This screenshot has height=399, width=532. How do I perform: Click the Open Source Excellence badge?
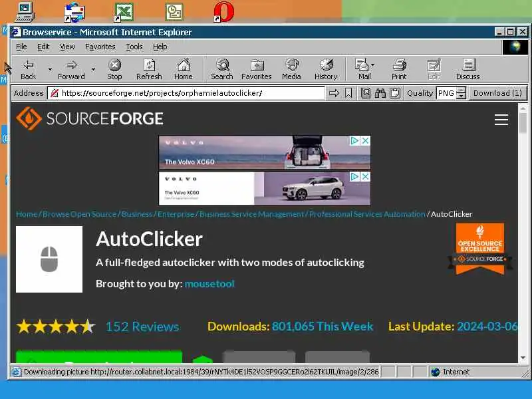[x=479, y=248]
